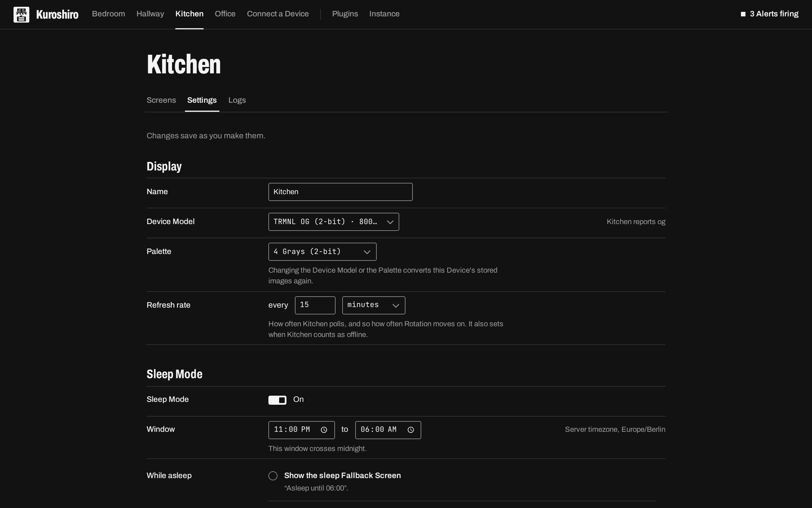Click 'Server timezone, Europe/Berlin' text
Viewport: 812px width, 508px height.
615,429
